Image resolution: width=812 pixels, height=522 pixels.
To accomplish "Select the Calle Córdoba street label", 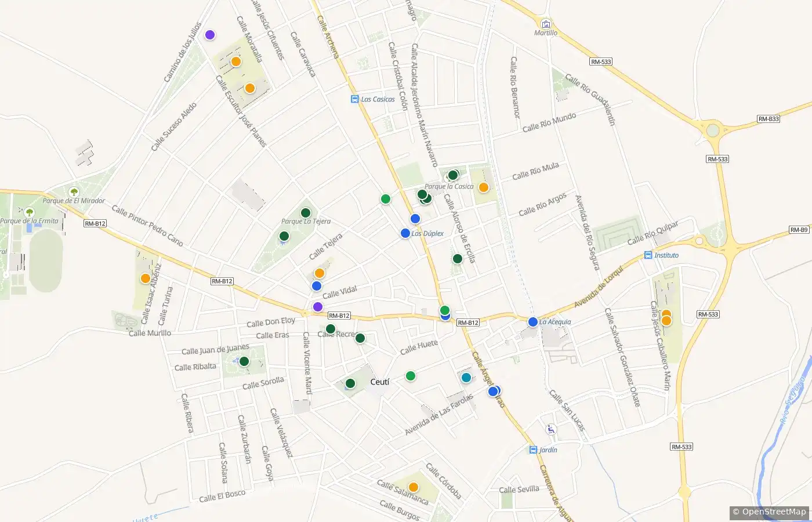I will tap(444, 481).
